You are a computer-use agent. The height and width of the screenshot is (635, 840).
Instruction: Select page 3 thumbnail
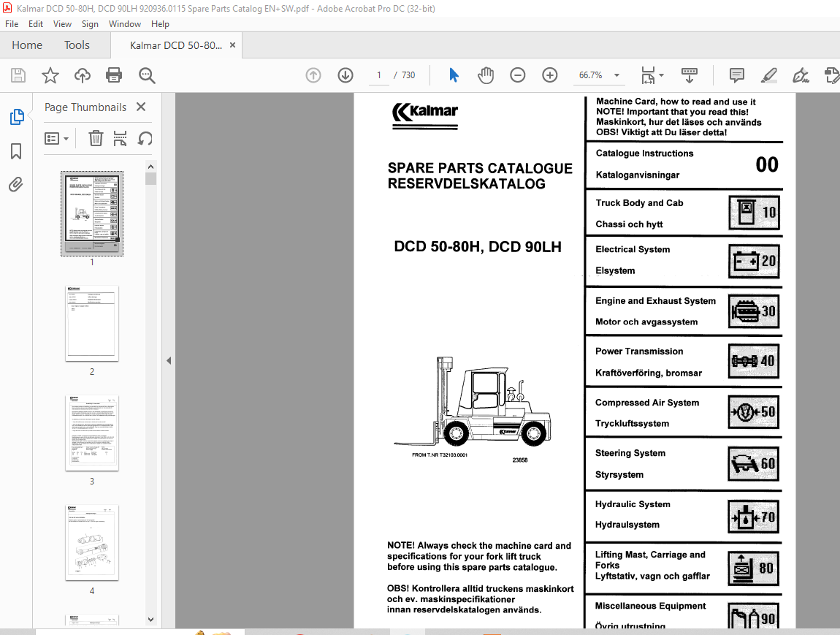click(x=92, y=433)
